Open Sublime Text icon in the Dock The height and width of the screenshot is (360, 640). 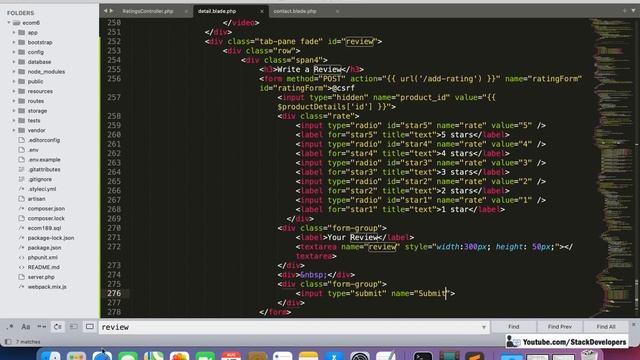click(474, 356)
